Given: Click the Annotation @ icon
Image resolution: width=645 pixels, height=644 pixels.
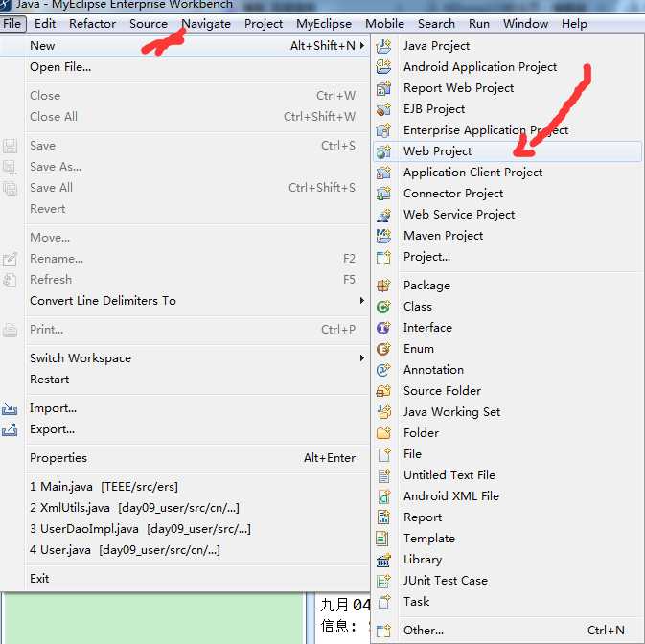Looking at the screenshot, I should coord(383,370).
